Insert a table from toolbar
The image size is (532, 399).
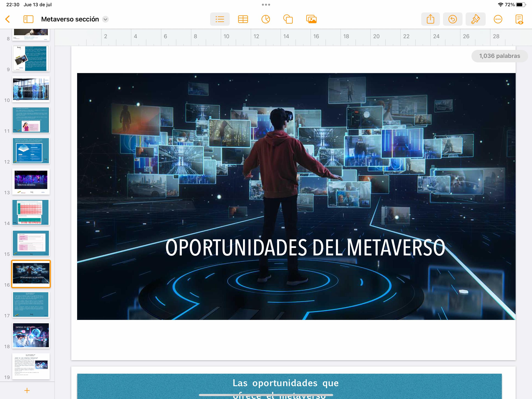[243, 19]
